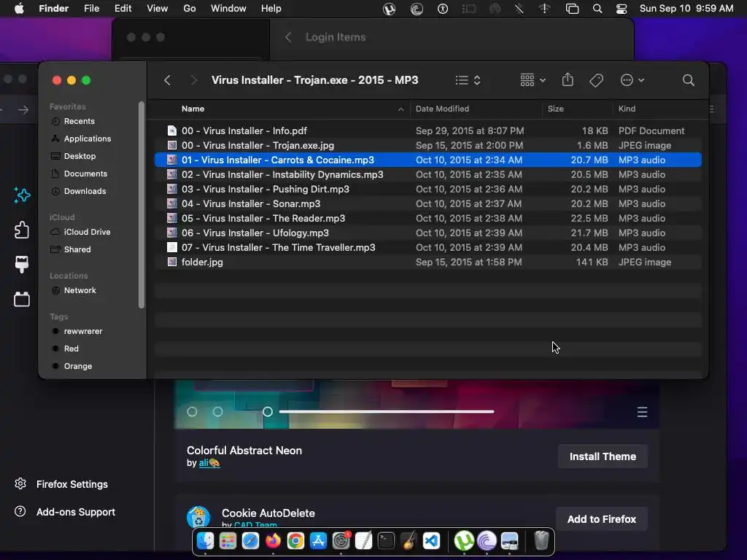
Task: Select folder.jpg file
Action: coord(427,262)
